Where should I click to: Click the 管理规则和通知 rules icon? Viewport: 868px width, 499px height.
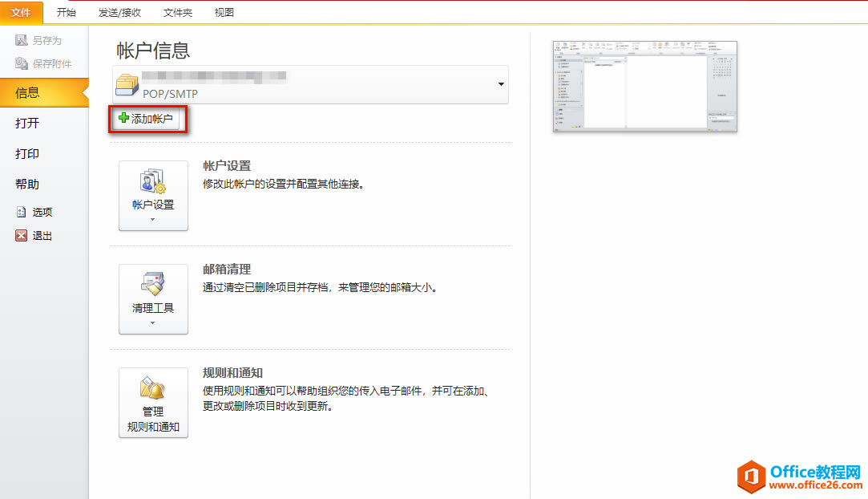click(x=152, y=388)
